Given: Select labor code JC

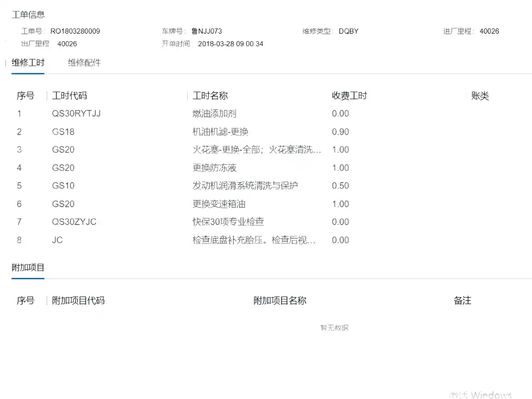Looking at the screenshot, I should point(57,240).
